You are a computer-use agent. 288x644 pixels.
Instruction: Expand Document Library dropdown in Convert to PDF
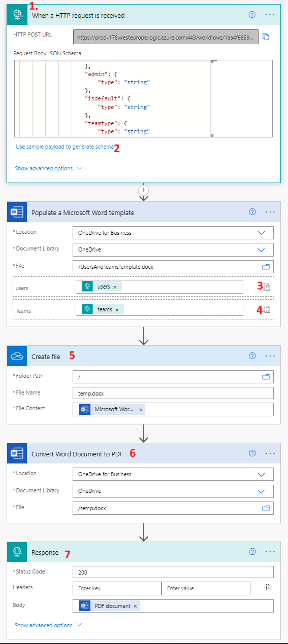coord(262,491)
